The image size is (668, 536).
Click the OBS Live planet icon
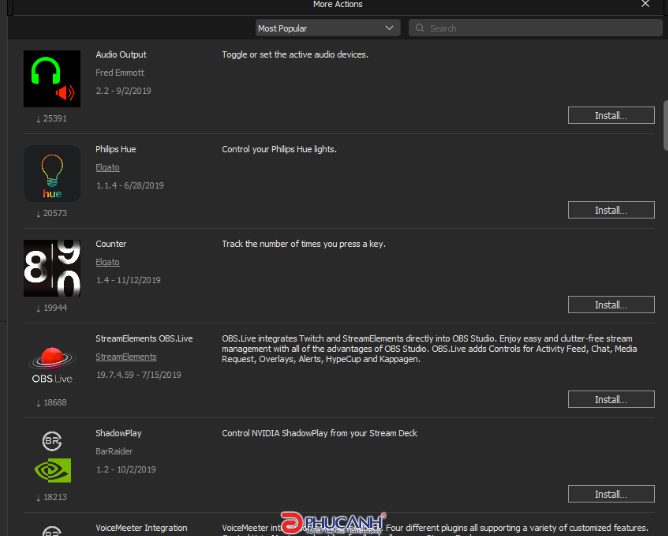coord(52,365)
